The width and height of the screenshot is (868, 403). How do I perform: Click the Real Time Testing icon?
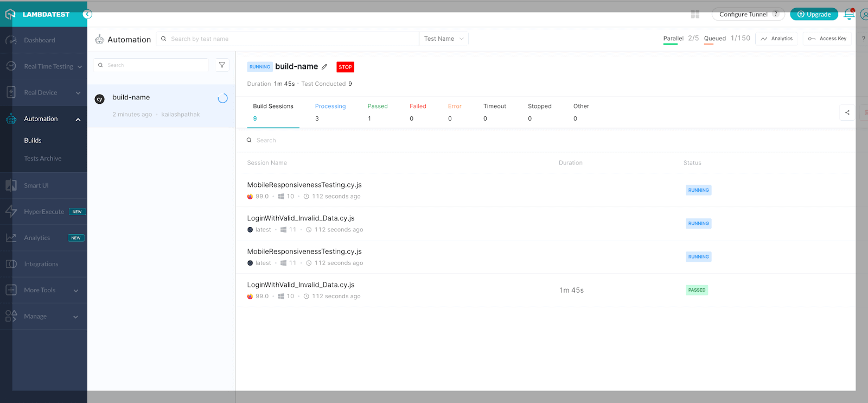[11, 66]
